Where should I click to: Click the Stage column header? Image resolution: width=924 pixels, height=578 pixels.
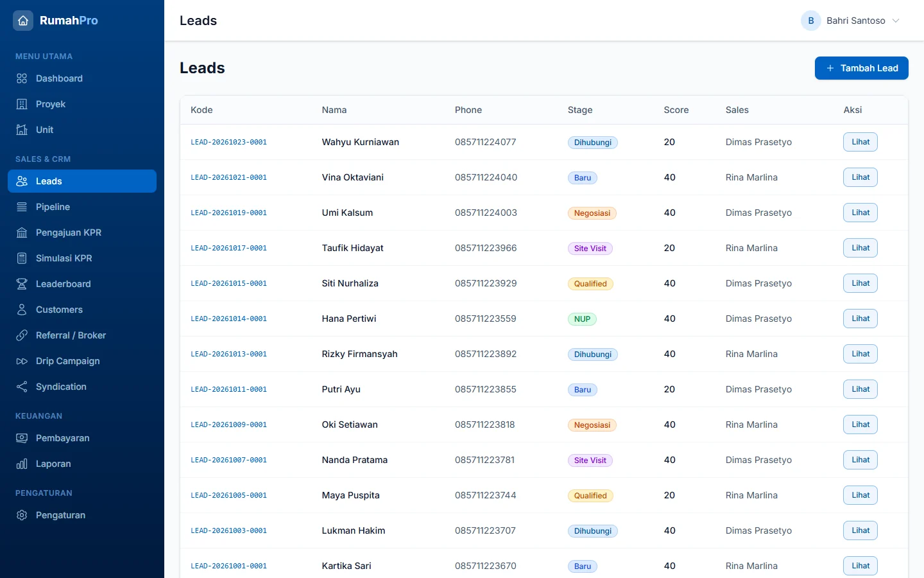click(580, 110)
